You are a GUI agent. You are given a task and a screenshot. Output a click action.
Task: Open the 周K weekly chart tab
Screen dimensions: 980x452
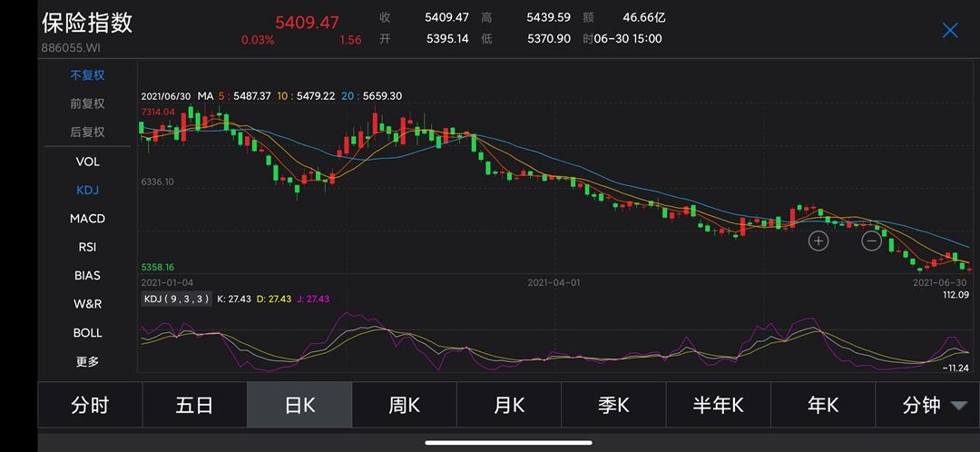pos(404,405)
